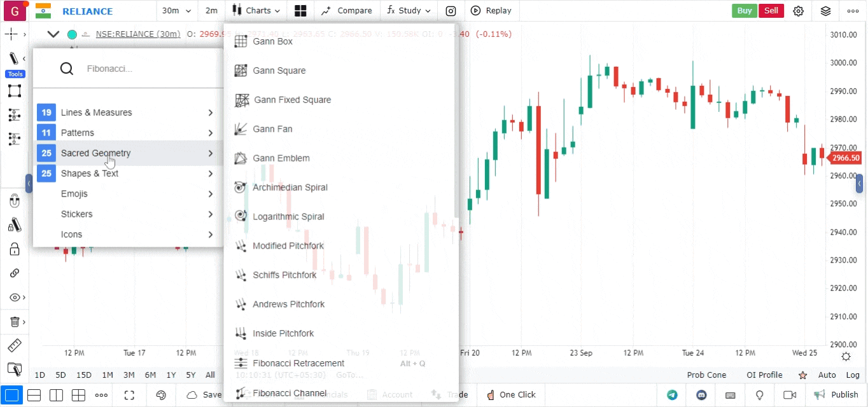Open chart settings gear icon
The height and width of the screenshot is (407, 868).
click(x=799, y=11)
